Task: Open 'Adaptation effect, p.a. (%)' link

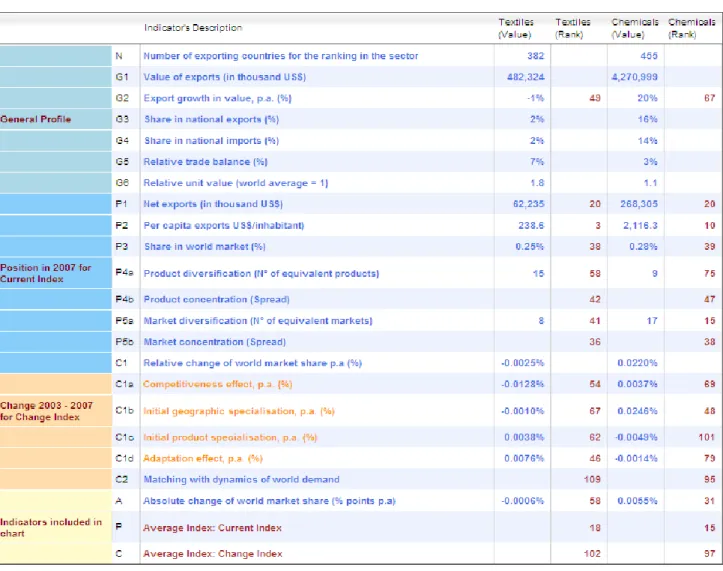Action: (202, 458)
